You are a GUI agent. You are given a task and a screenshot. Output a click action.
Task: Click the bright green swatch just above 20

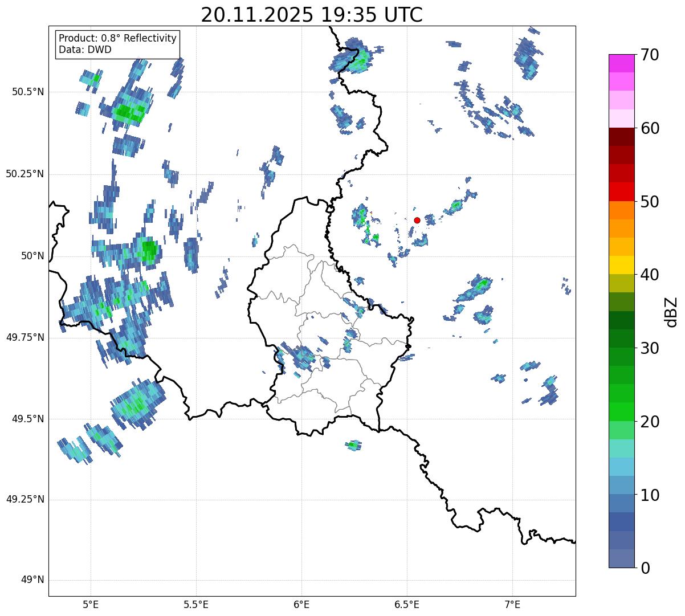(621, 412)
